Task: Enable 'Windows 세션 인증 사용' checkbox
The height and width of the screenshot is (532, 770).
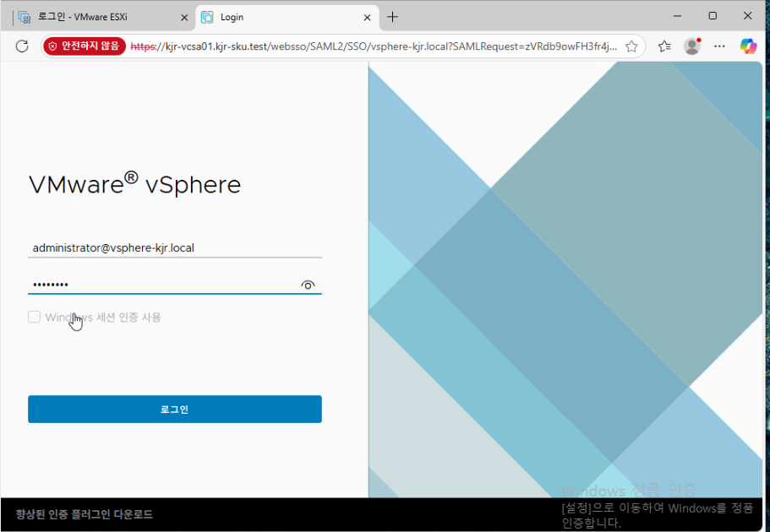Action: tap(35, 317)
